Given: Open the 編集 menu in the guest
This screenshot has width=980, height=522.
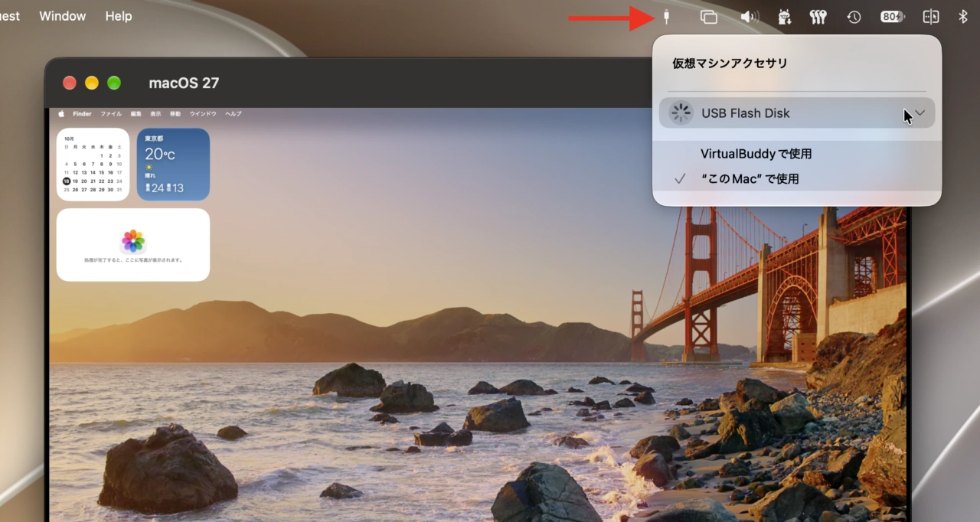Looking at the screenshot, I should 136,114.
